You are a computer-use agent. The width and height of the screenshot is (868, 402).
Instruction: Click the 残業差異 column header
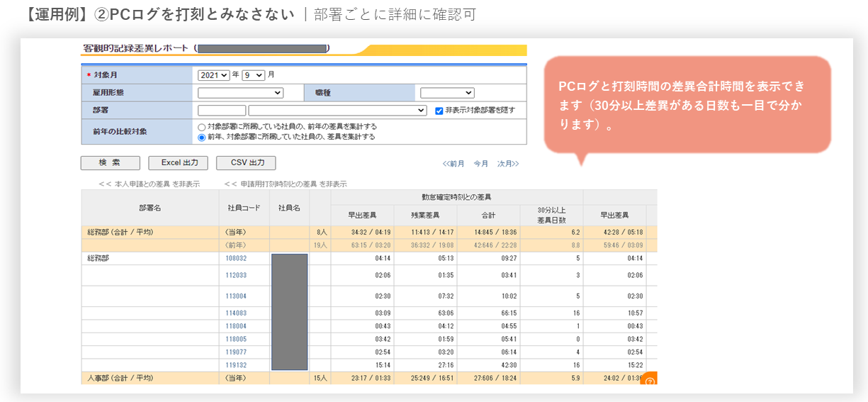(425, 215)
